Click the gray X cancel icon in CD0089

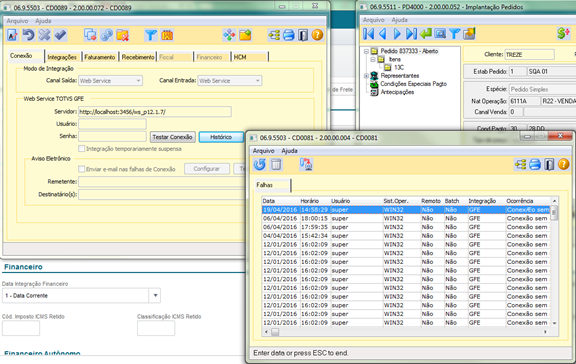(44, 35)
